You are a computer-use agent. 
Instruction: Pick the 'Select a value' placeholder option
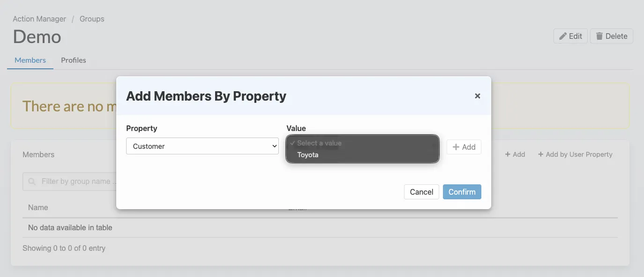pos(319,143)
